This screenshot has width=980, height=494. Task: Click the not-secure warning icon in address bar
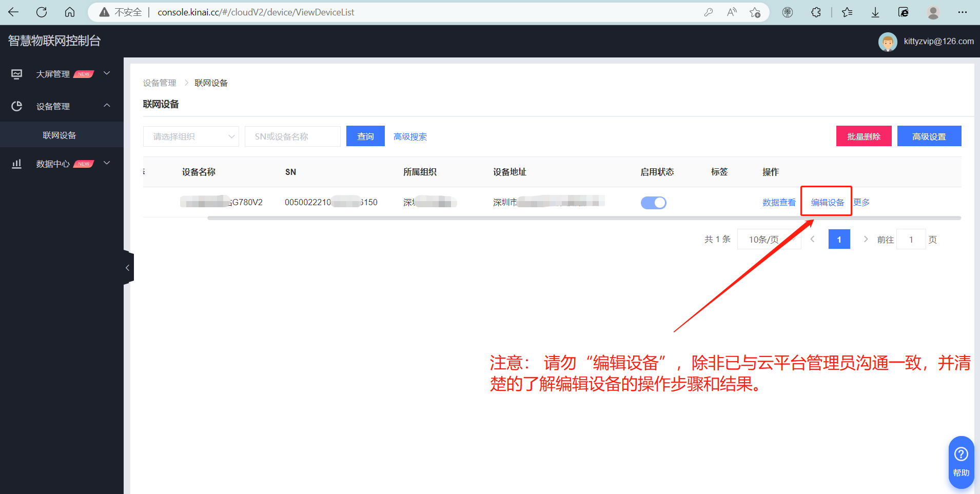click(x=104, y=12)
